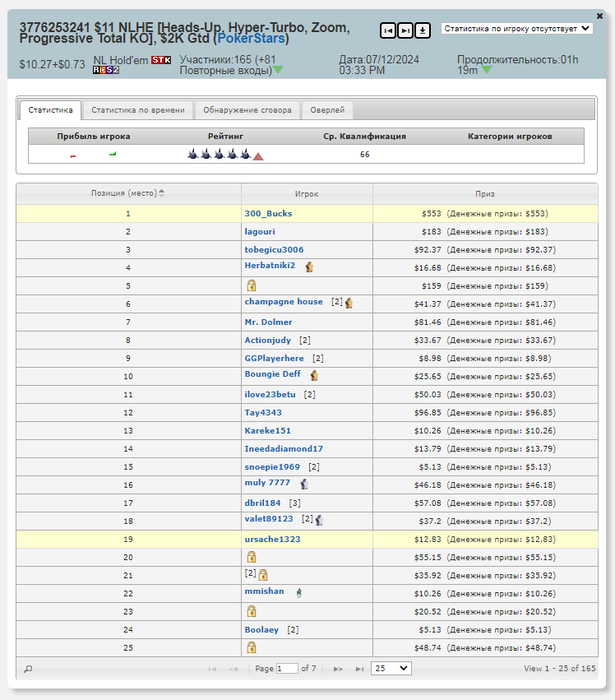Click the red rating triangle icon
Viewport: 615px width, 700px height.
pos(258,156)
